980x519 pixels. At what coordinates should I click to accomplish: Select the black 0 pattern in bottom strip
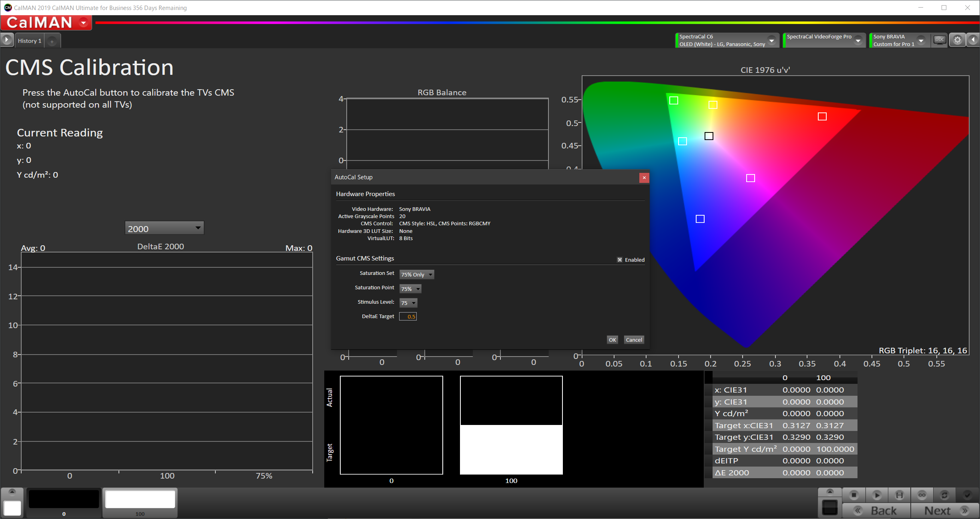(64, 502)
